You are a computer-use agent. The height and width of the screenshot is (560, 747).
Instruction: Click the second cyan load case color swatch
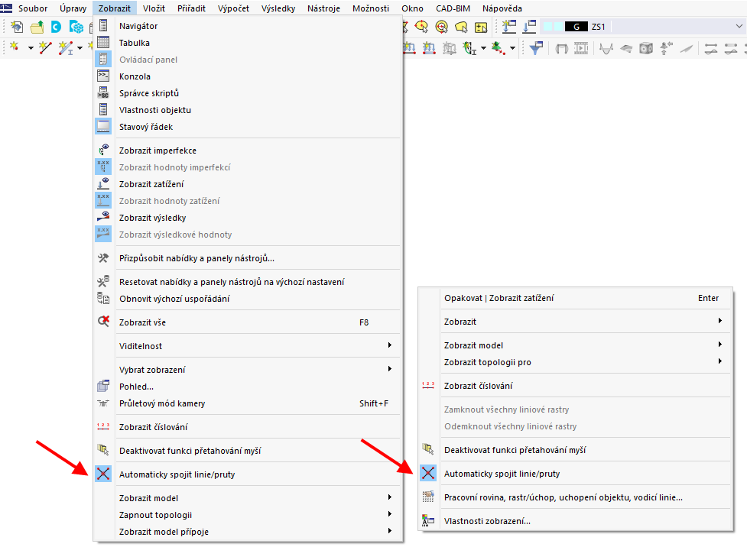pyautogui.click(x=557, y=27)
